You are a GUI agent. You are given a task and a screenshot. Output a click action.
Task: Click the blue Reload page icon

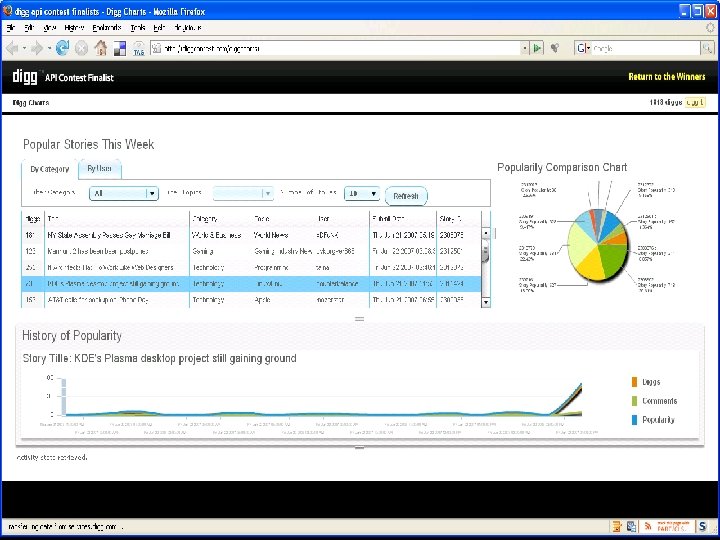tap(62, 48)
